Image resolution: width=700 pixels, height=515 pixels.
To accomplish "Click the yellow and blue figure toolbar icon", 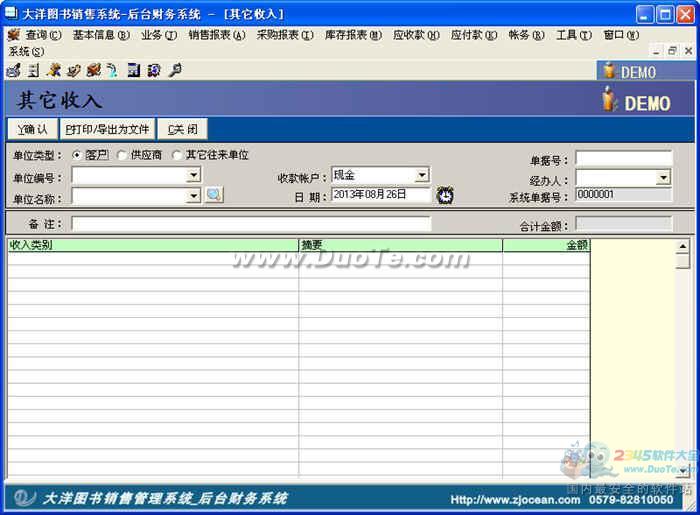I will coord(54,70).
